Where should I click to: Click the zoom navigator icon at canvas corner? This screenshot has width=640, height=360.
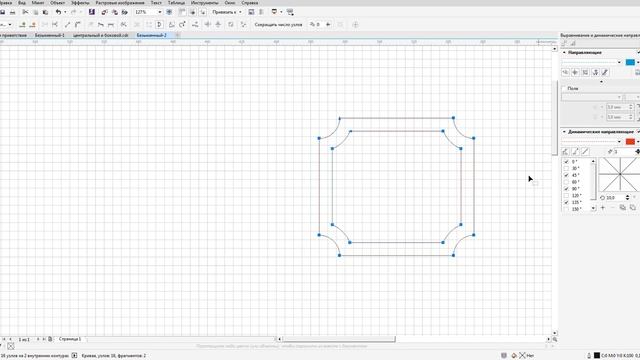pos(555,339)
